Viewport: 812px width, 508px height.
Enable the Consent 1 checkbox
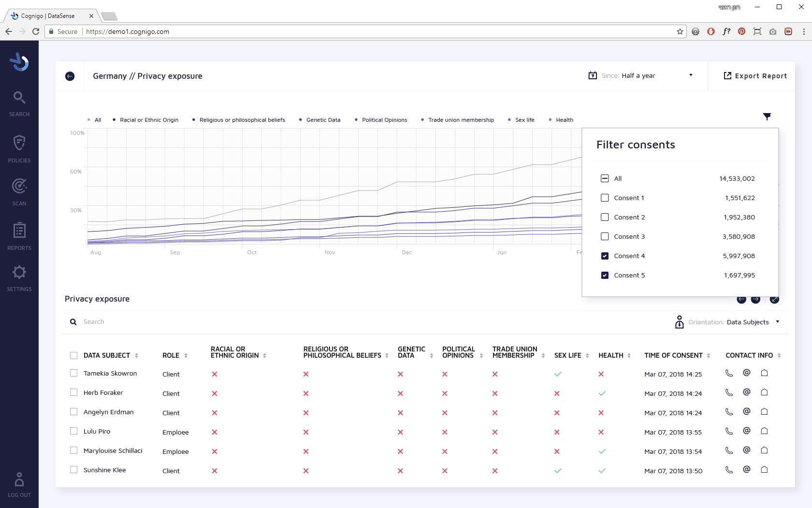pyautogui.click(x=605, y=198)
